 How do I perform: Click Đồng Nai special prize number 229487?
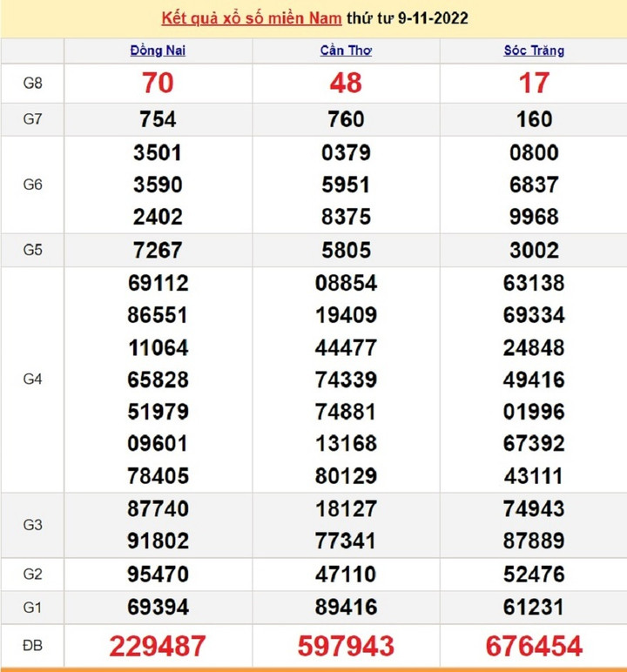click(x=158, y=646)
